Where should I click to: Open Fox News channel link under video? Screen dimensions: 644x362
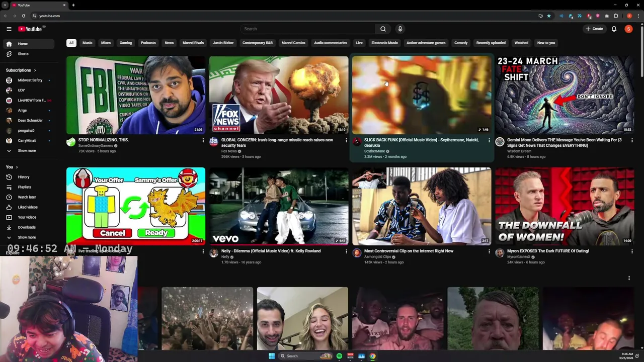pos(229,151)
